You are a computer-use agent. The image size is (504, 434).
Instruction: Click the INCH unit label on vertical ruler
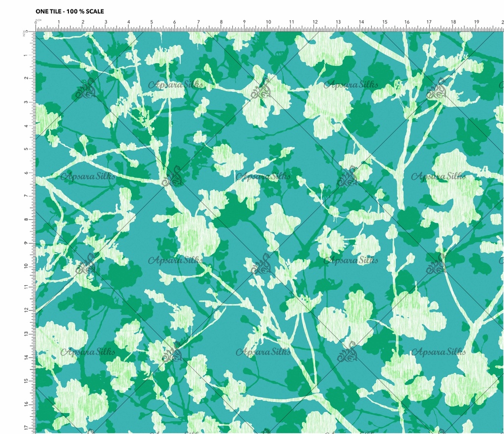tap(25, 33)
